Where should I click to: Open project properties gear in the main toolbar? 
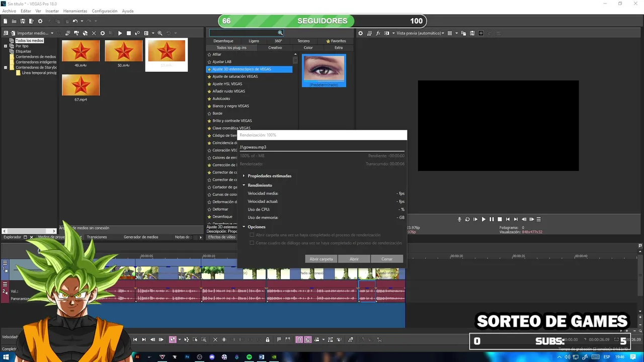tap(40, 21)
